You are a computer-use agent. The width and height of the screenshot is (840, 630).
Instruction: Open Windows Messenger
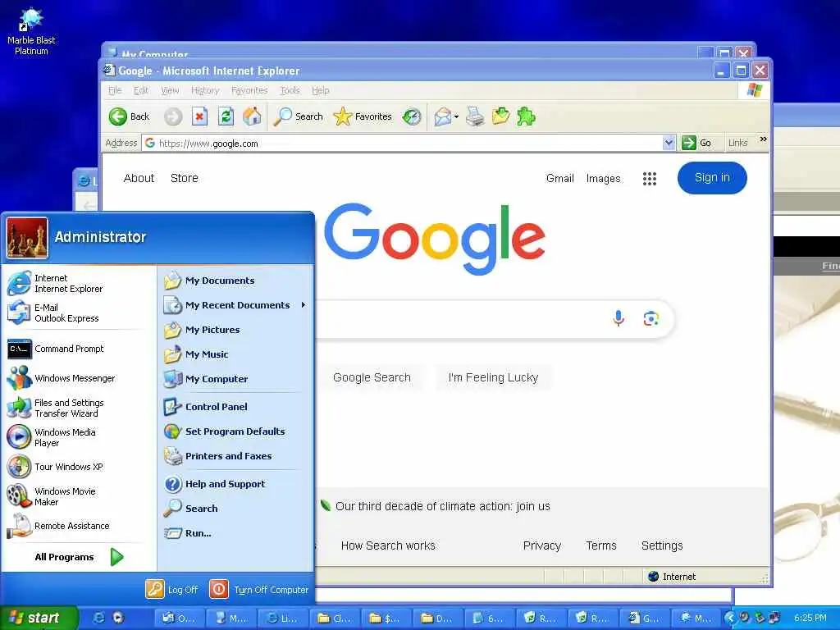[x=79, y=378]
